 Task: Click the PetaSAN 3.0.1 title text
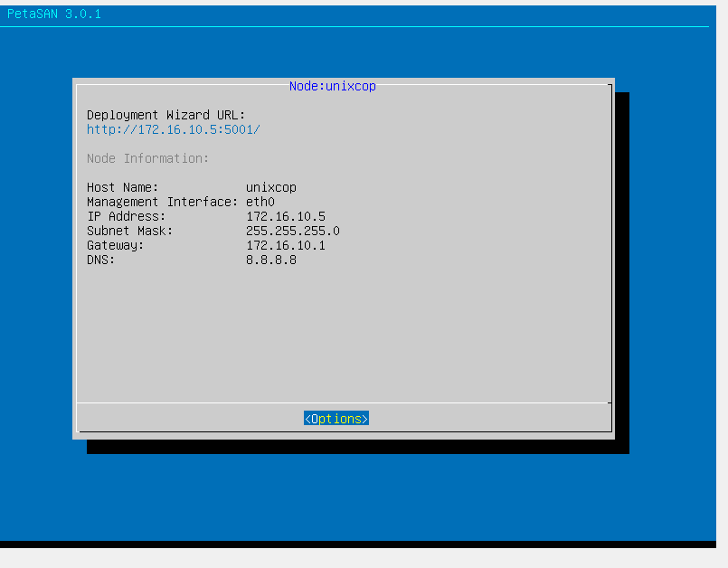click(x=54, y=14)
